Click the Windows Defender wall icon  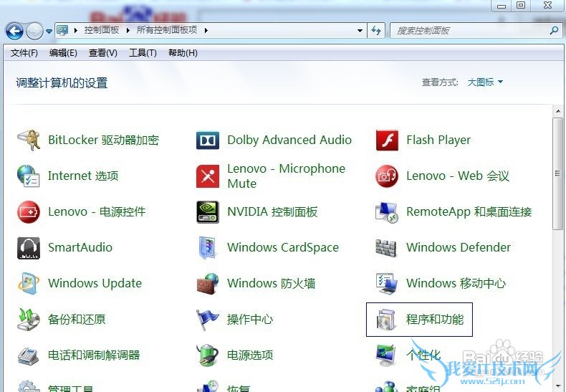click(x=386, y=248)
